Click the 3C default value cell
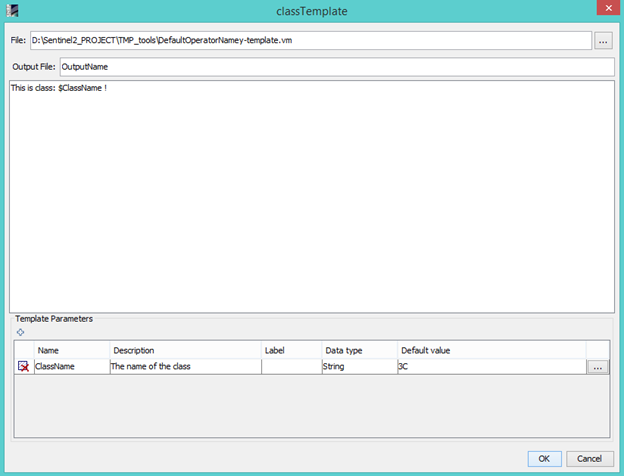This screenshot has width=624, height=476. tap(490, 367)
